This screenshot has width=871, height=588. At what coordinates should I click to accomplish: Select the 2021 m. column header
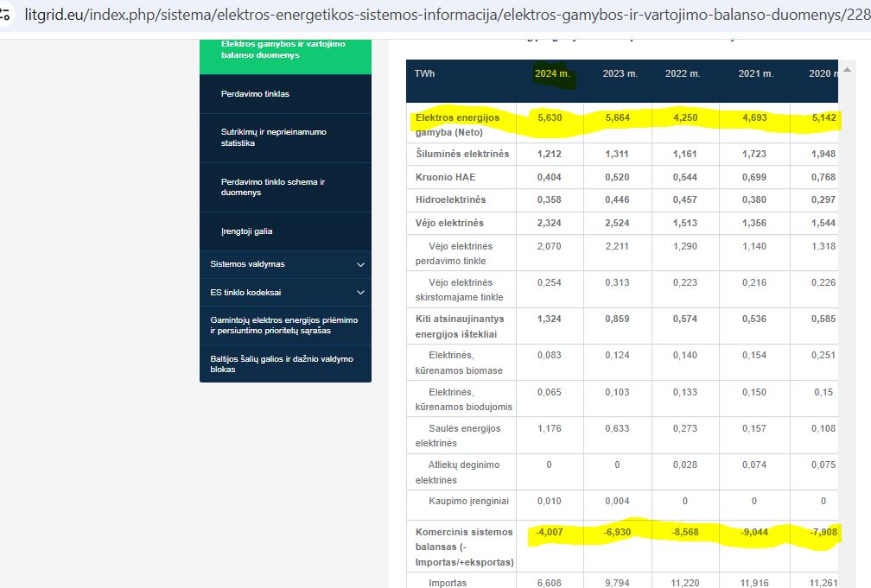755,73
